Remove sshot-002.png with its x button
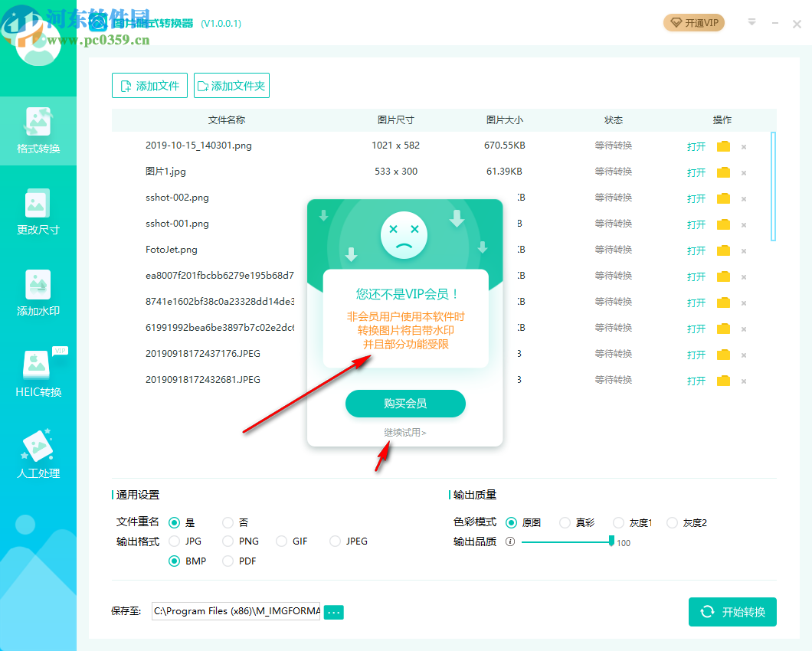The width and height of the screenshot is (812, 651). pos(744,198)
